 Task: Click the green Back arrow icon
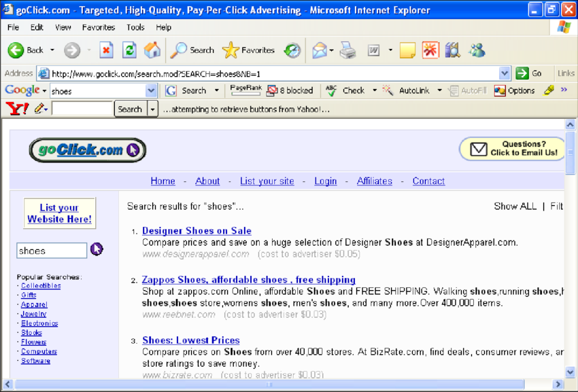(x=16, y=50)
